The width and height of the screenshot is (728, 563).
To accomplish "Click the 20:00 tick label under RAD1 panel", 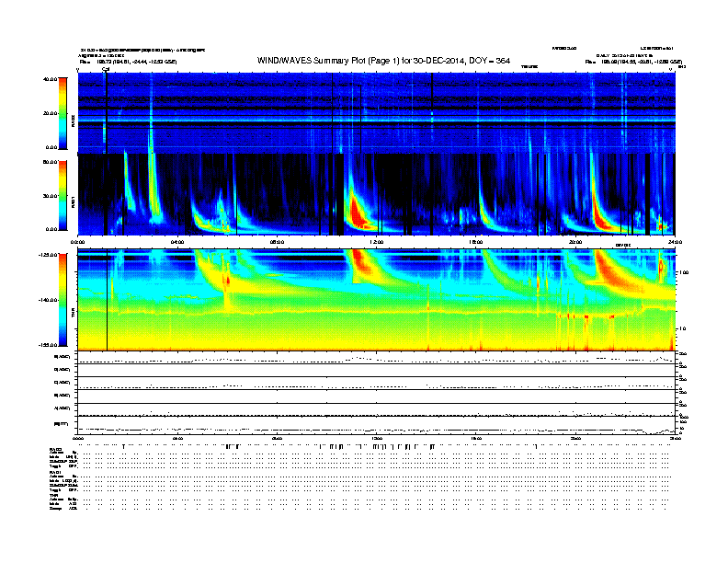I will click(575, 242).
